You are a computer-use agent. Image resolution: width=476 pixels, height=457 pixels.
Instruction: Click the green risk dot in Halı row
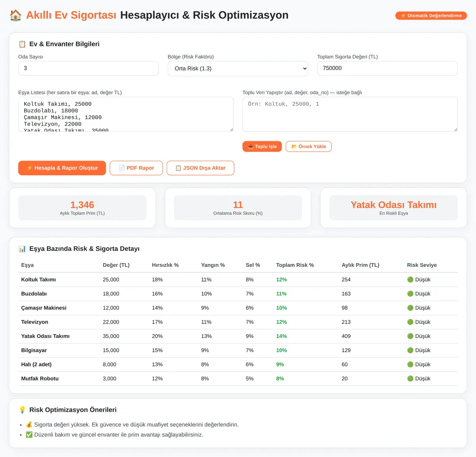(x=411, y=364)
